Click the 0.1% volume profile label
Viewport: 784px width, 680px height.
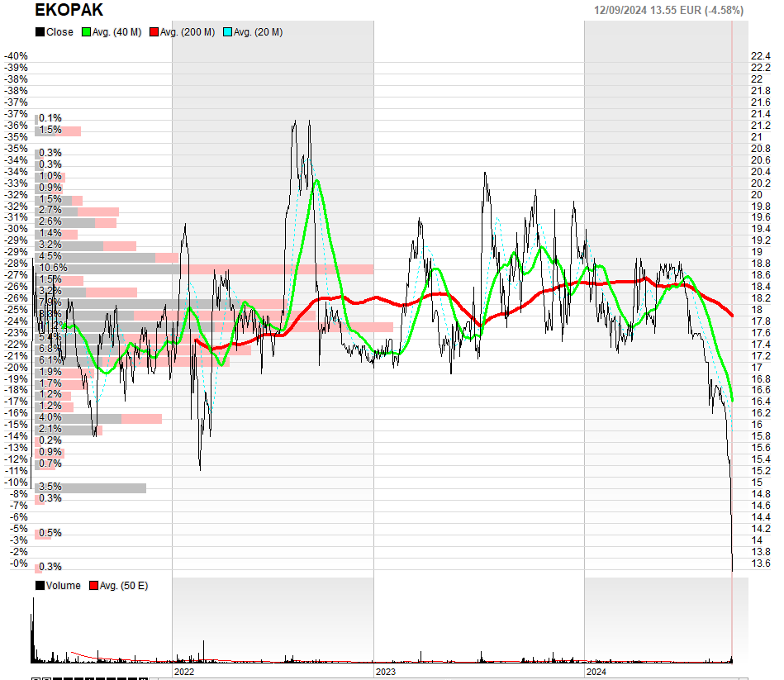pos(50,118)
